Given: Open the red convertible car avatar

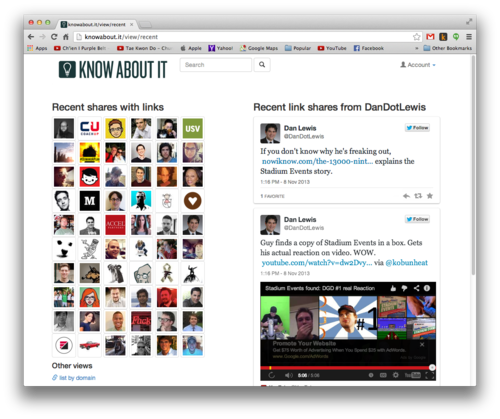Looking at the screenshot, I should click(x=90, y=345).
